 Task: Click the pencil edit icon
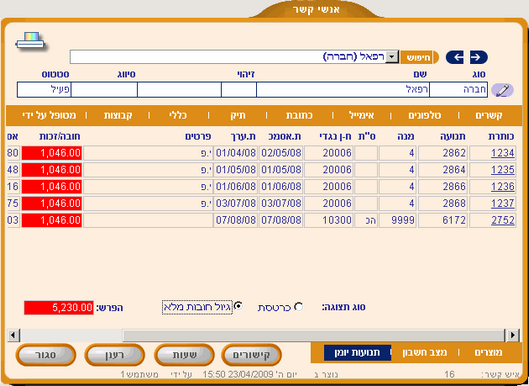502,90
